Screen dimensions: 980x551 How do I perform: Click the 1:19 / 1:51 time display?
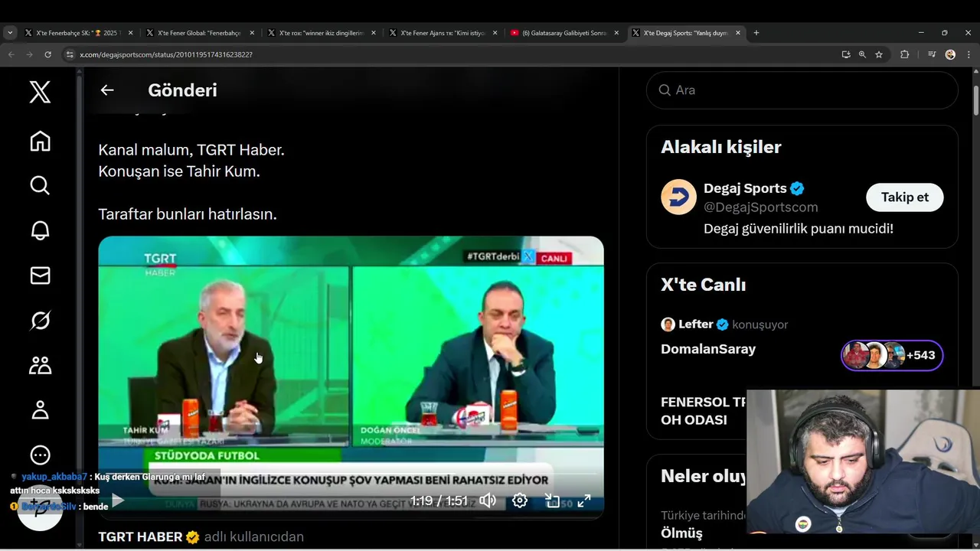439,500
